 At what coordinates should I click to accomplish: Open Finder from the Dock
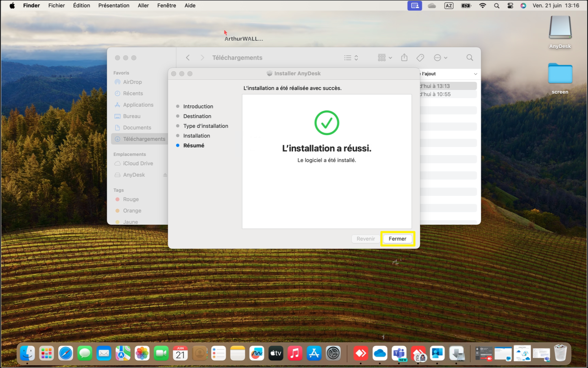pos(27,353)
